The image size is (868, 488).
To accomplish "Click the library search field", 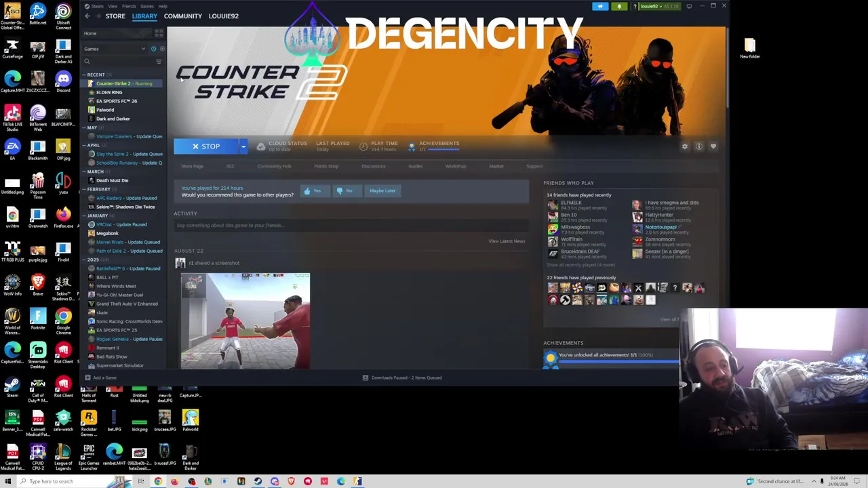I will [x=118, y=62].
